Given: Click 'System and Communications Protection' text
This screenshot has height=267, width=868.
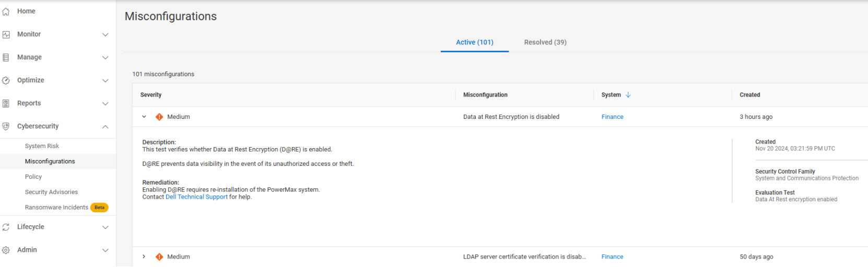Looking at the screenshot, I should click(x=807, y=178).
